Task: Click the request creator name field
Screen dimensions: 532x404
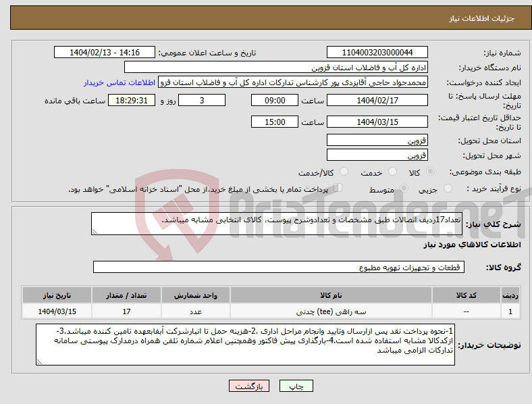Action: (x=293, y=82)
